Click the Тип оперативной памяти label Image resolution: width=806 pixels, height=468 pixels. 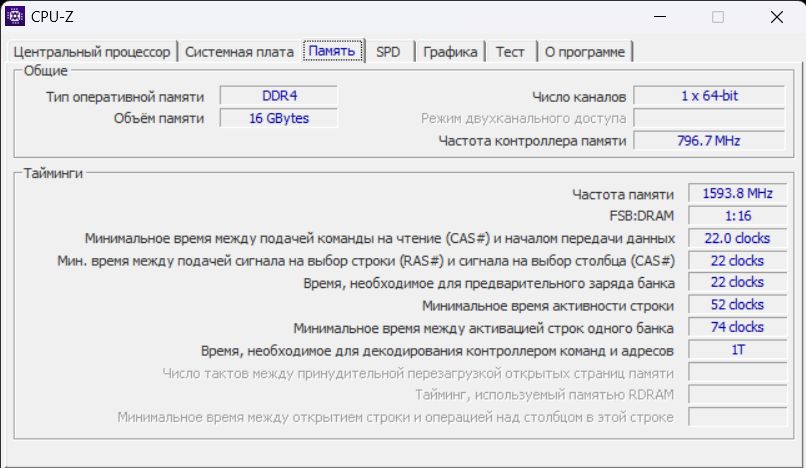125,97
